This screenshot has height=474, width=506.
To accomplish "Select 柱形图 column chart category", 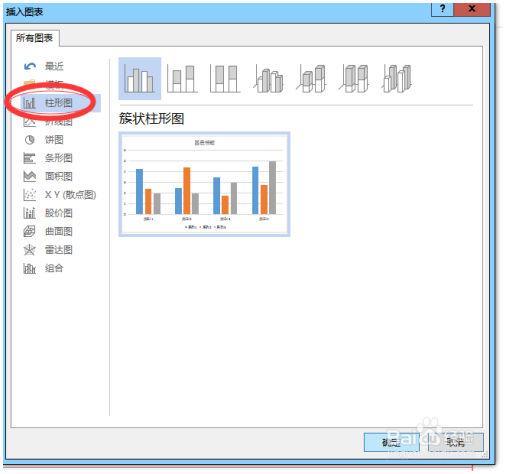I will coord(60,103).
